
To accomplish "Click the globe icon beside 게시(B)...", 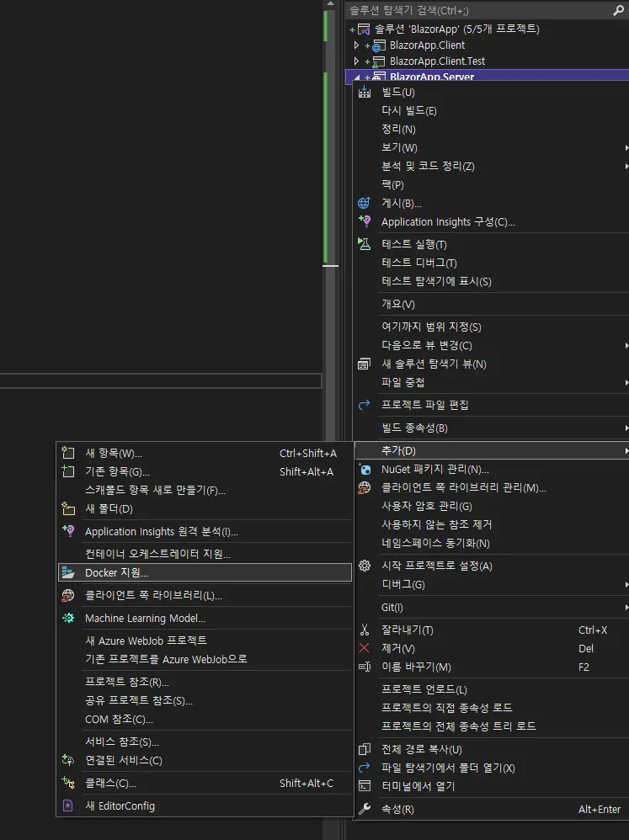I will click(364, 203).
